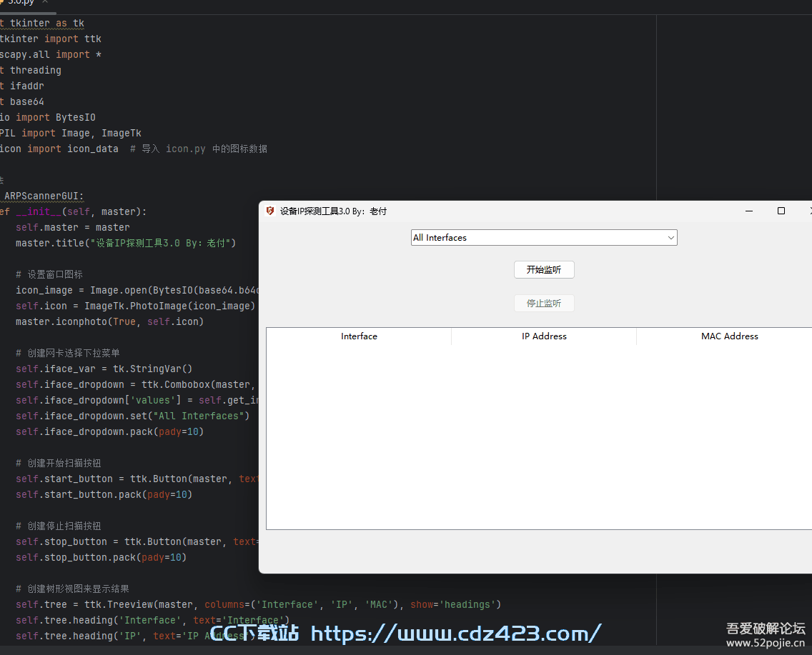This screenshot has width=812, height=655.
Task: Maximize the 设备IP探测工具3.0 window
Action: coord(781,211)
